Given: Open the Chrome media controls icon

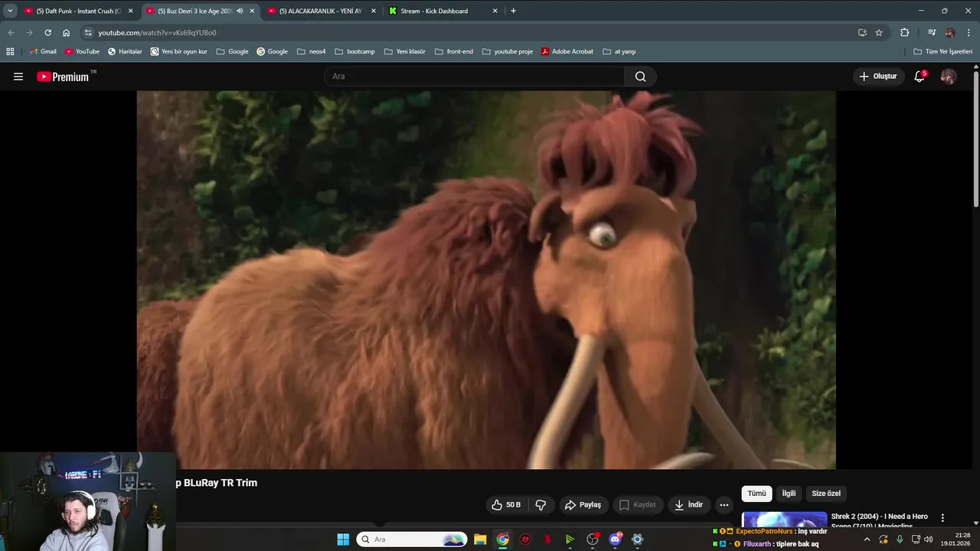Looking at the screenshot, I should pos(931,33).
